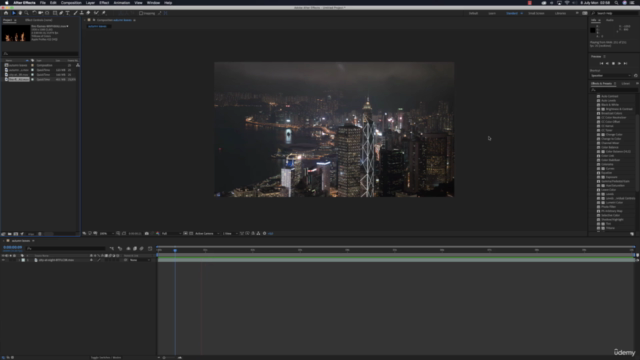Select the Unified Camera tool
Screen dimensions: 640x360
(x=40, y=13)
